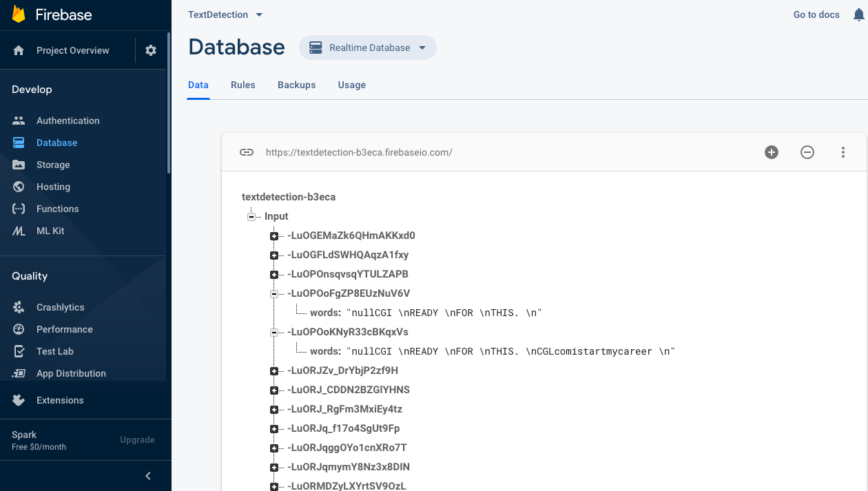
Task: Open project settings gear icon
Action: (151, 50)
